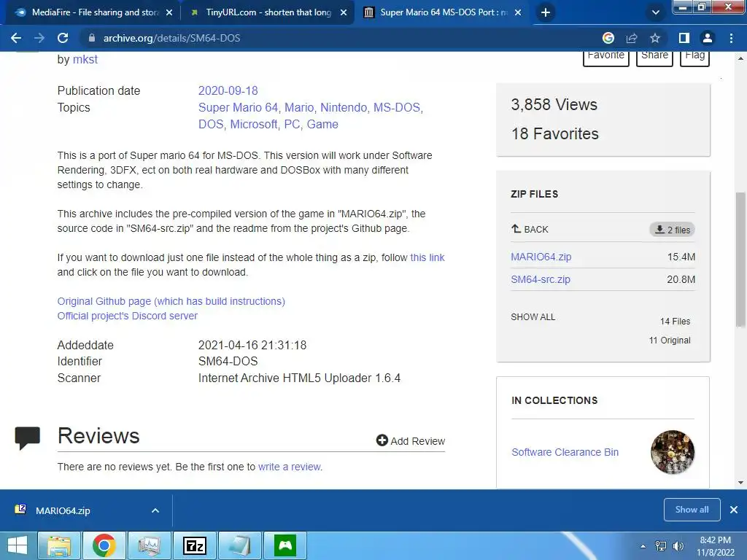Show all downloads

(692, 510)
